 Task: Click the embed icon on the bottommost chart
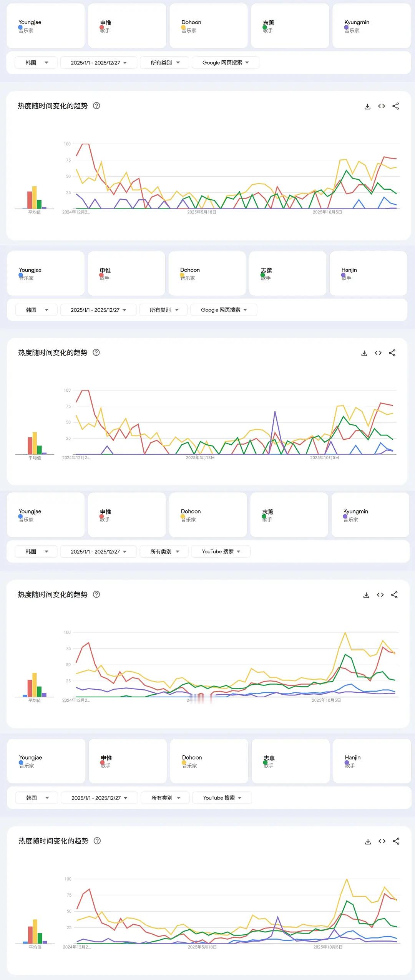[382, 841]
